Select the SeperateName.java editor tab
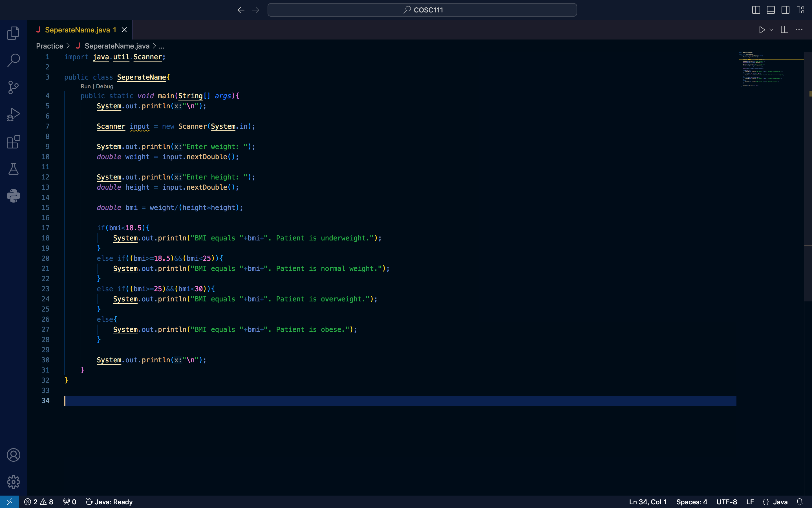 [x=80, y=30]
